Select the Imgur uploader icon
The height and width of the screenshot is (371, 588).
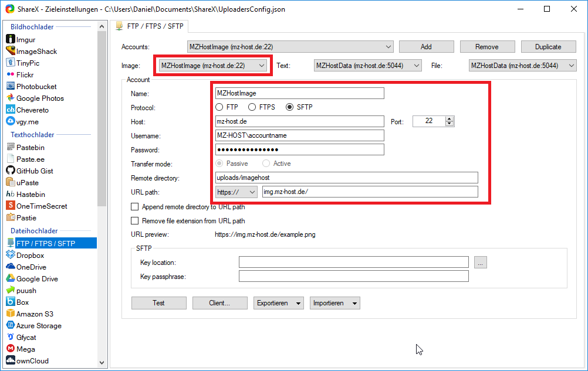(11, 39)
